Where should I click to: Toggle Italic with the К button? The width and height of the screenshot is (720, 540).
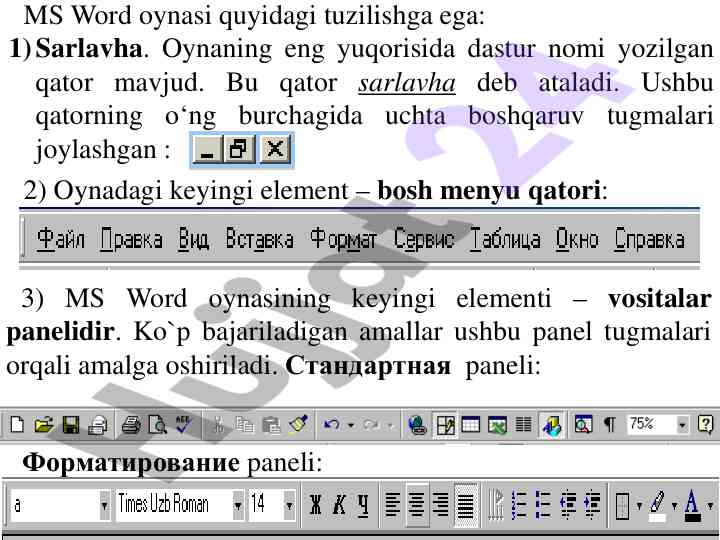[339, 505]
